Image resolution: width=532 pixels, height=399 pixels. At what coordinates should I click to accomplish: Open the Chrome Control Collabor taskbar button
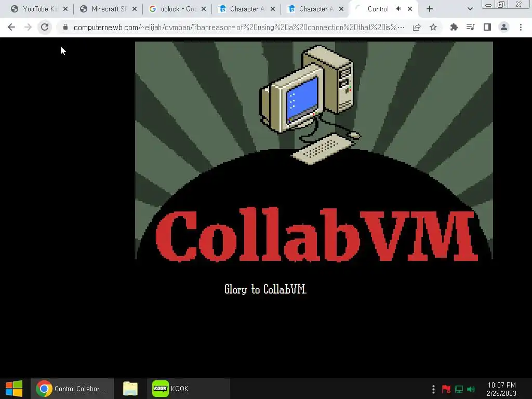click(72, 389)
